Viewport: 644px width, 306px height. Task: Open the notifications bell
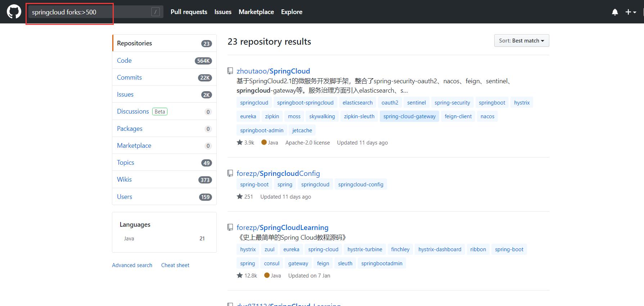(615, 12)
